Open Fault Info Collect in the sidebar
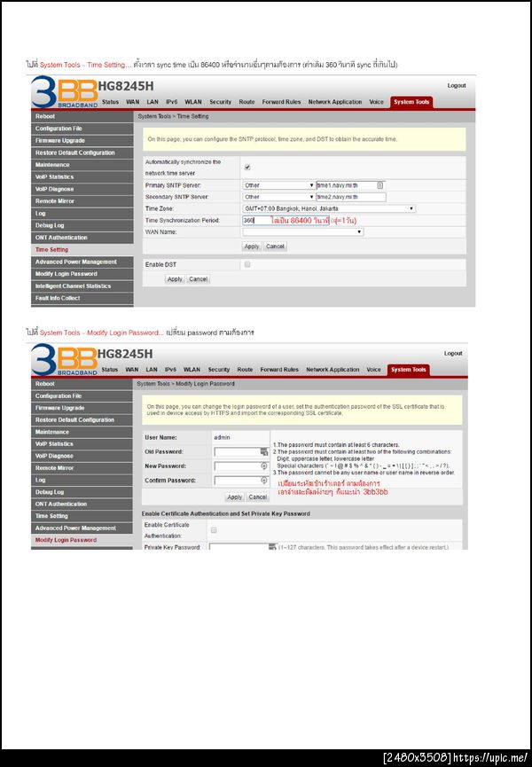This screenshot has width=532, height=767. 82,298
